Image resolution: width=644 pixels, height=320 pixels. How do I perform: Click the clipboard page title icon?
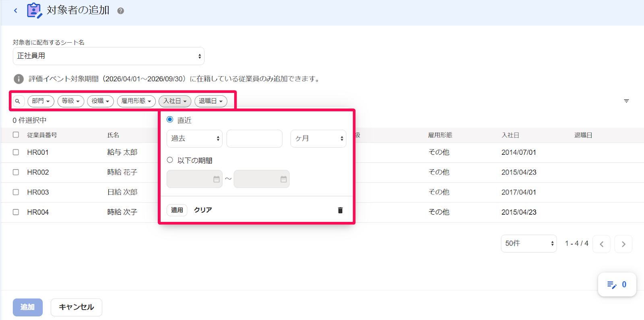coord(34,11)
